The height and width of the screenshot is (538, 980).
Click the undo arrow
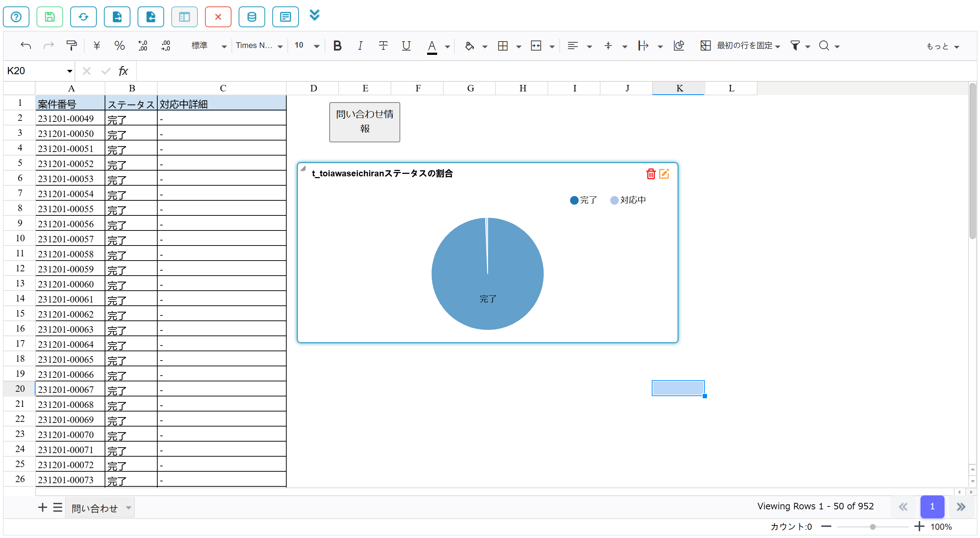pyautogui.click(x=25, y=46)
